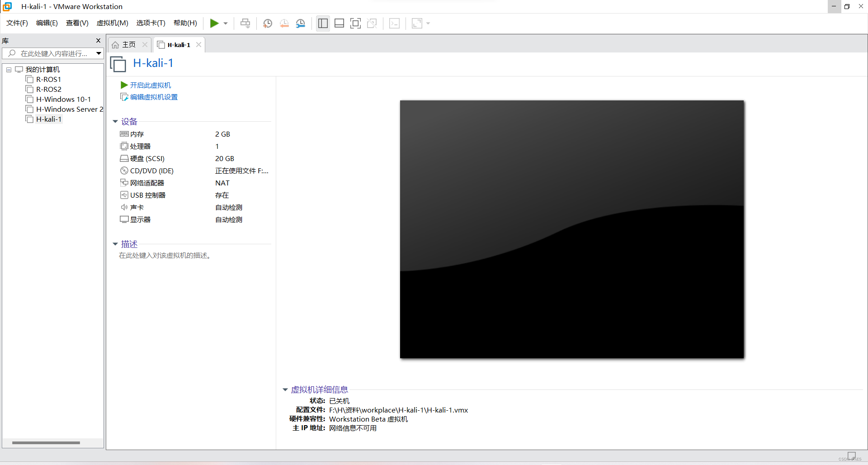Toggle the thumbnail bar view icon
The image size is (868, 465).
[340, 23]
